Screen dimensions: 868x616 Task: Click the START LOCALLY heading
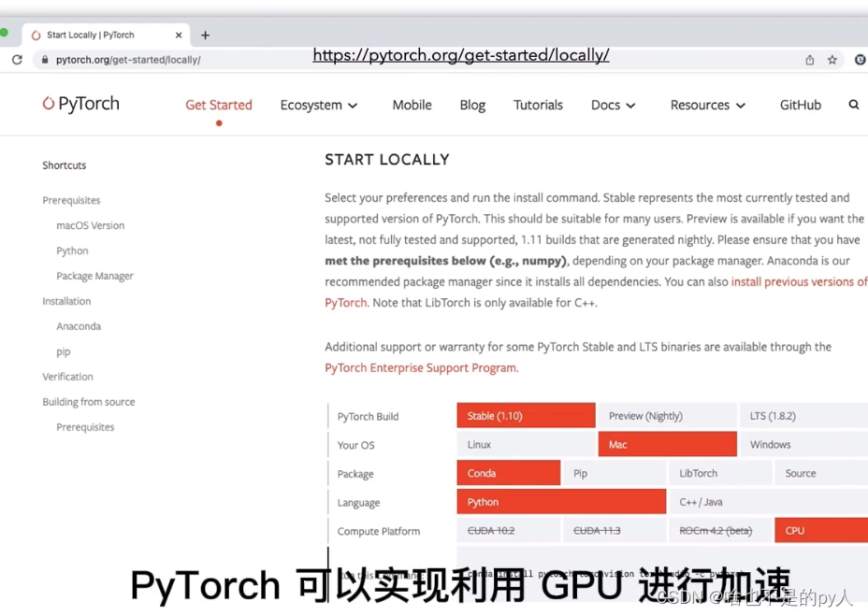pyautogui.click(x=387, y=160)
